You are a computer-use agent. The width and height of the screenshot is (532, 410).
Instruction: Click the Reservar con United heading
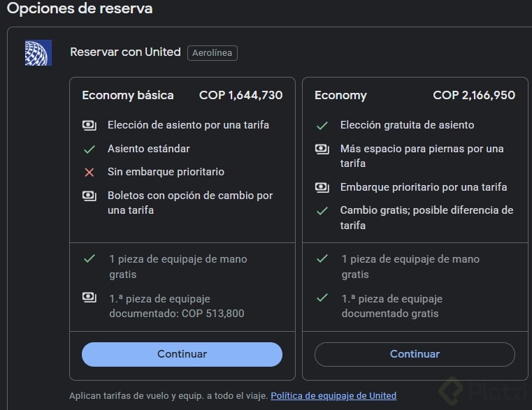click(x=125, y=52)
